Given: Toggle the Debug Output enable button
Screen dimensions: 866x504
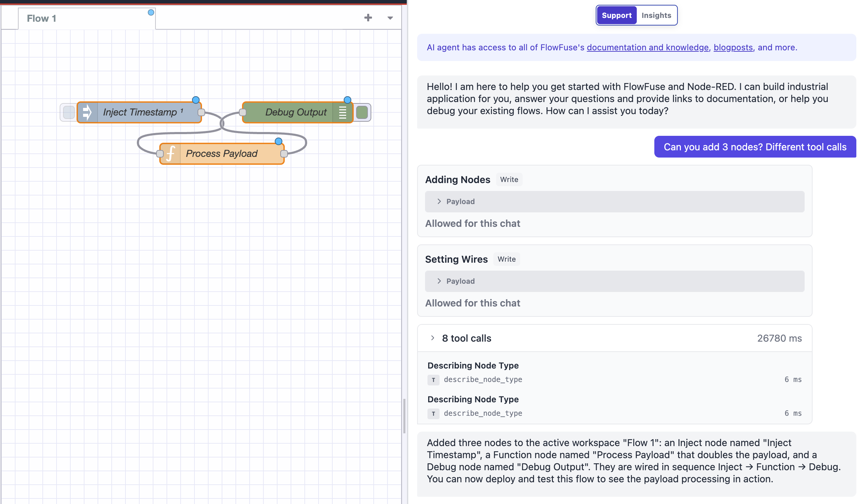Looking at the screenshot, I should [x=362, y=112].
